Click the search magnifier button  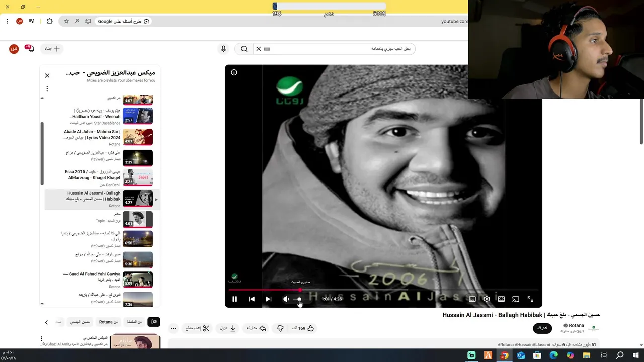[x=244, y=49]
